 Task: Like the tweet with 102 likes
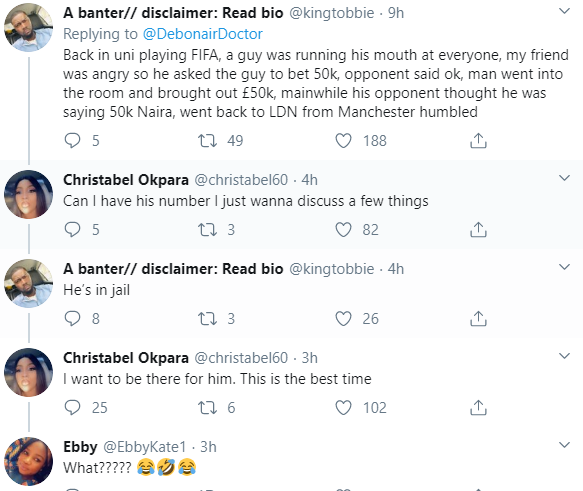(x=343, y=408)
